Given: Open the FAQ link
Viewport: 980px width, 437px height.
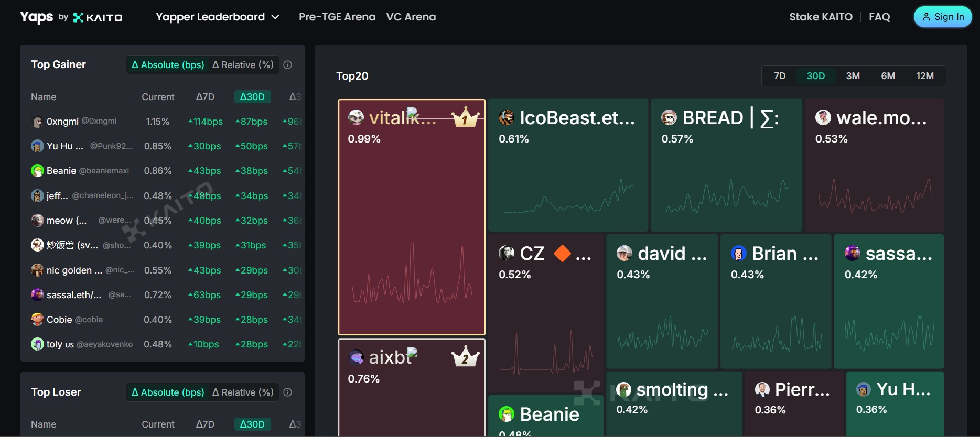Looking at the screenshot, I should click(879, 17).
